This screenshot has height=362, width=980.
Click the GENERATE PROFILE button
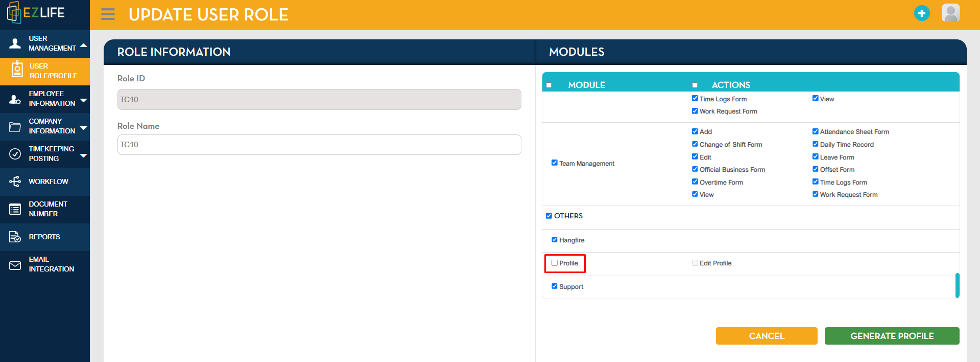coord(892,336)
